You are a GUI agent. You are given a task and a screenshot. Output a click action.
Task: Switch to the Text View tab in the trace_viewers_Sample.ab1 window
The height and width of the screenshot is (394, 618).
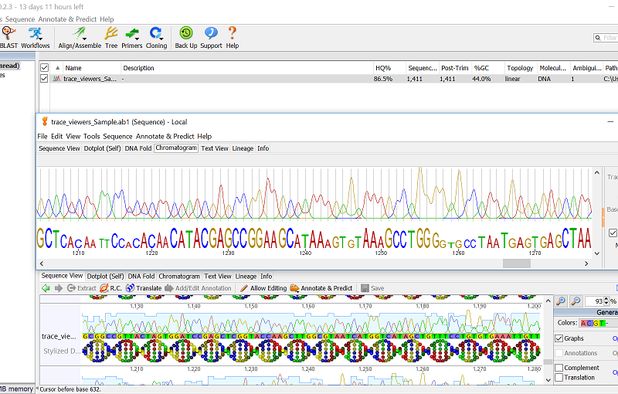pyautogui.click(x=214, y=148)
